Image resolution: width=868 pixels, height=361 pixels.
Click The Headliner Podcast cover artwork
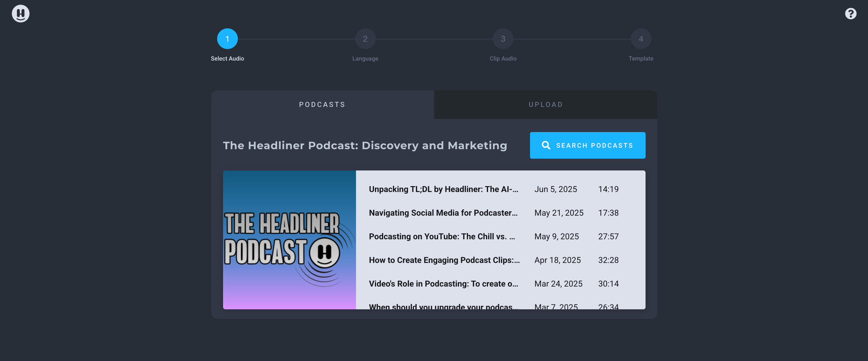click(290, 240)
